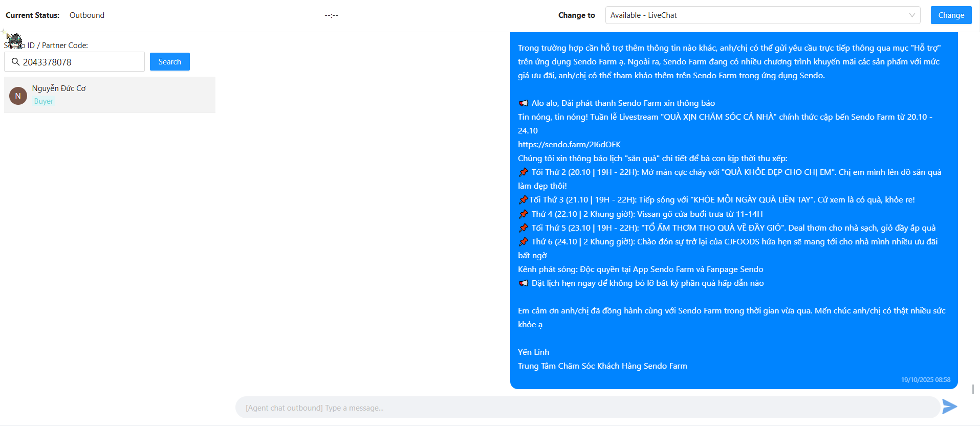980x429 pixels.
Task: Expand the Available - LiveChat status dropdown
Action: point(763,15)
